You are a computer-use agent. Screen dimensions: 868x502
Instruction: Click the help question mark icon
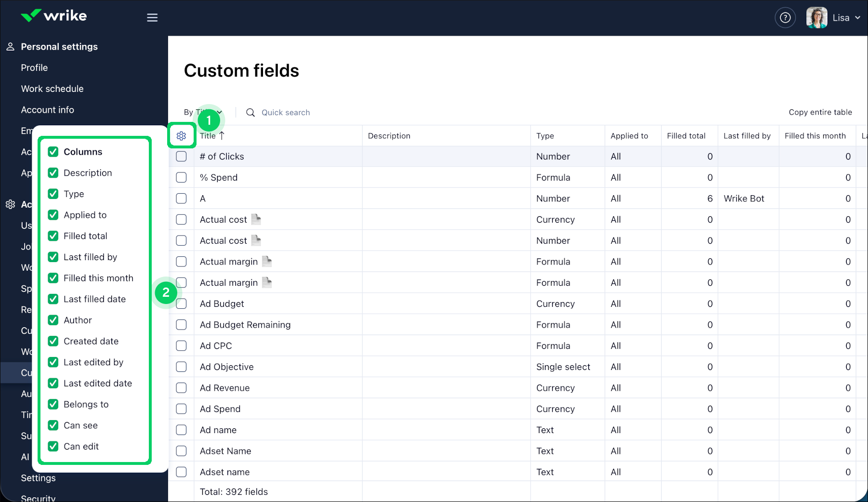click(785, 18)
